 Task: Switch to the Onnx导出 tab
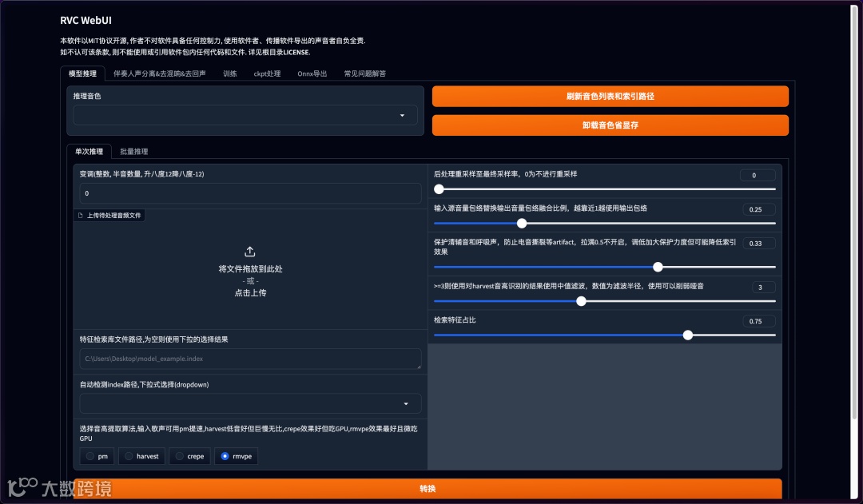coord(312,73)
